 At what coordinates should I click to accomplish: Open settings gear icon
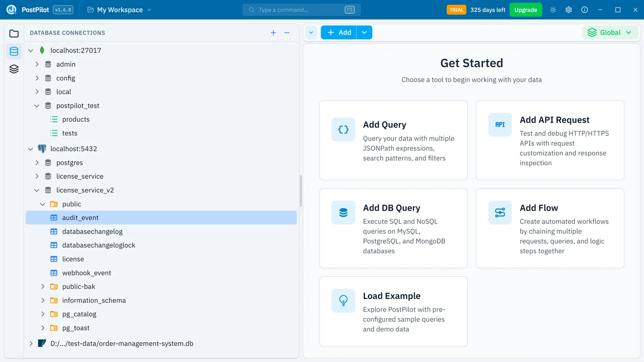coord(569,10)
